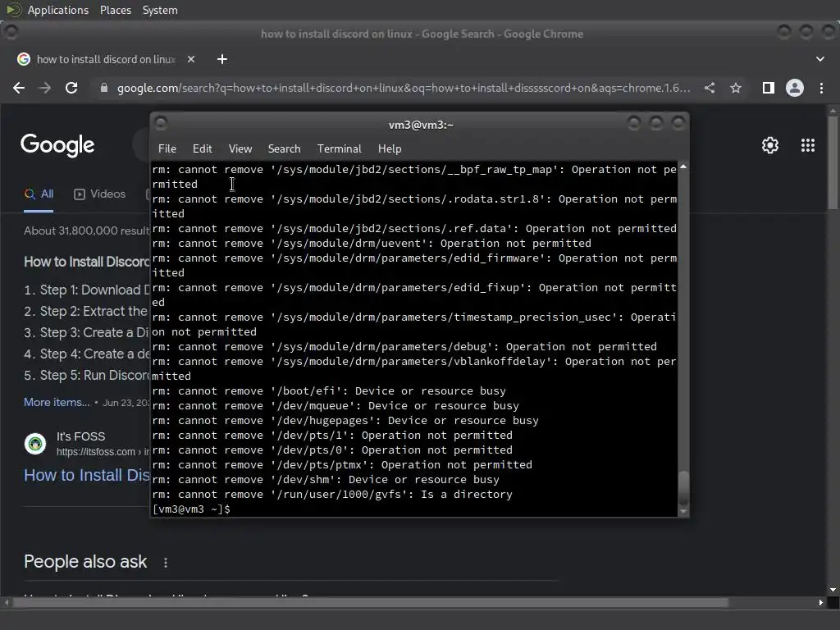Screen dimensions: 840x630
Task: Open the Google apps grid
Action: (x=808, y=145)
